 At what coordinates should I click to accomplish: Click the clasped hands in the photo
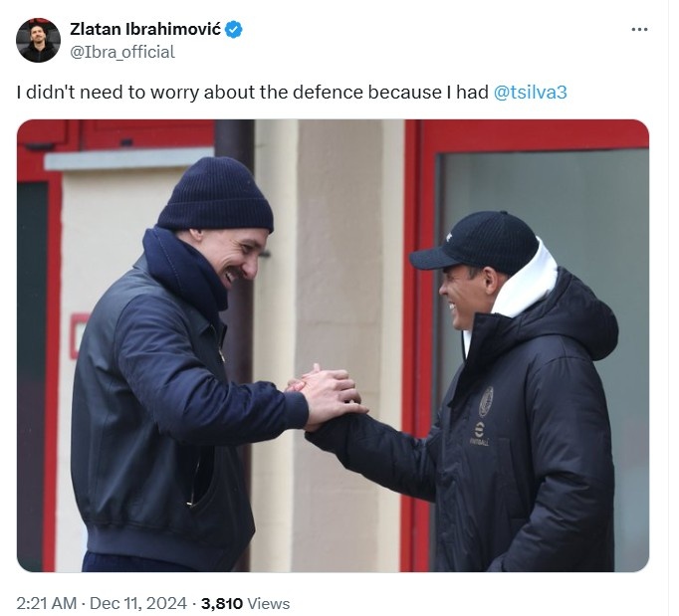coord(328,396)
